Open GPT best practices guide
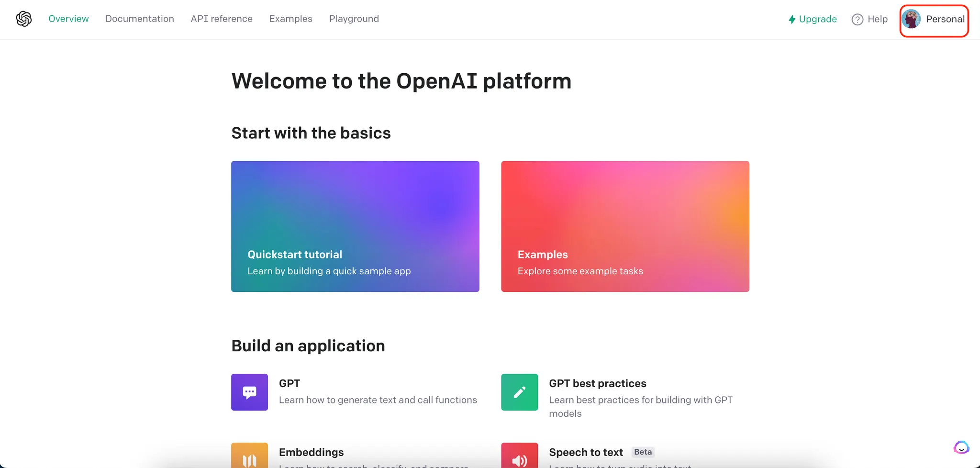Image resolution: width=980 pixels, height=468 pixels. point(598,383)
